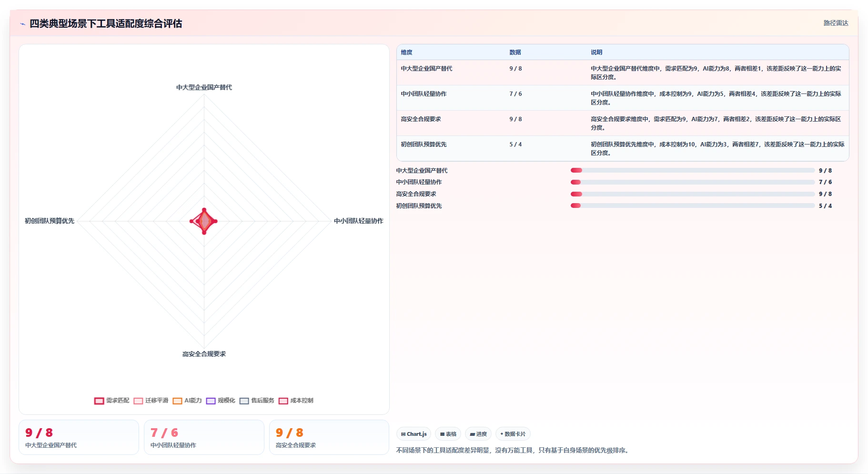Click radar axis label 高安全合规要求

coord(204,354)
